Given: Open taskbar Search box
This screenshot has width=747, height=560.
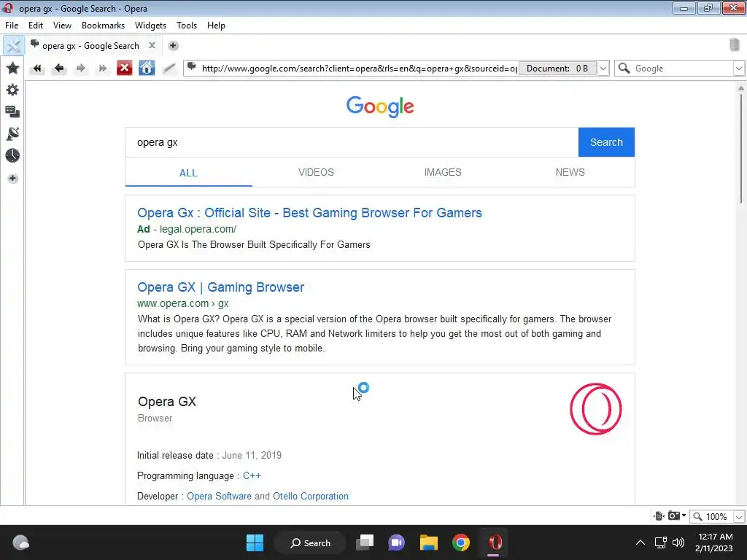Looking at the screenshot, I should pos(310,542).
